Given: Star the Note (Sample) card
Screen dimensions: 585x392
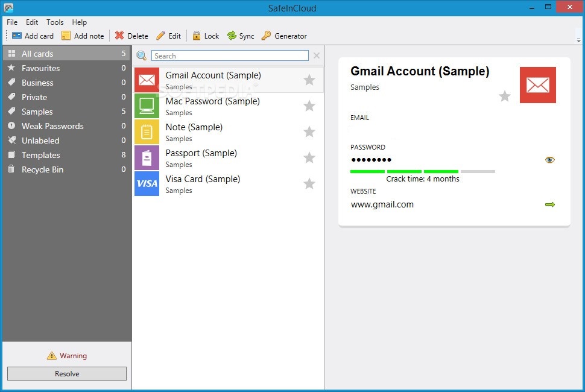Looking at the screenshot, I should click(309, 131).
